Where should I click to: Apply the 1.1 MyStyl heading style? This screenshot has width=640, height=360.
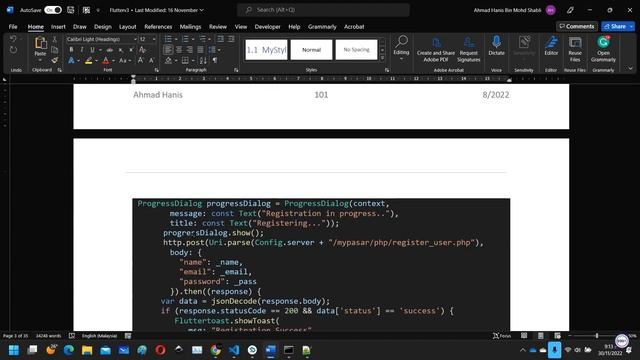coord(267,50)
